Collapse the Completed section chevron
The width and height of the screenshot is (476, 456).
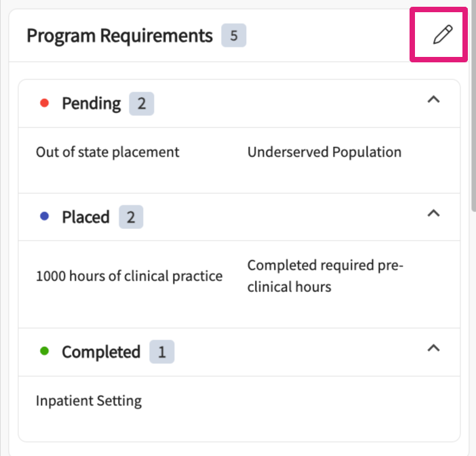pyautogui.click(x=434, y=348)
